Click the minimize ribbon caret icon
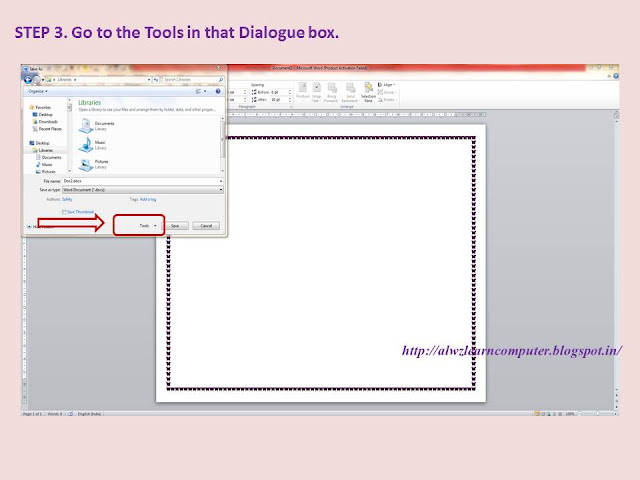The height and width of the screenshot is (480, 640). [x=609, y=76]
